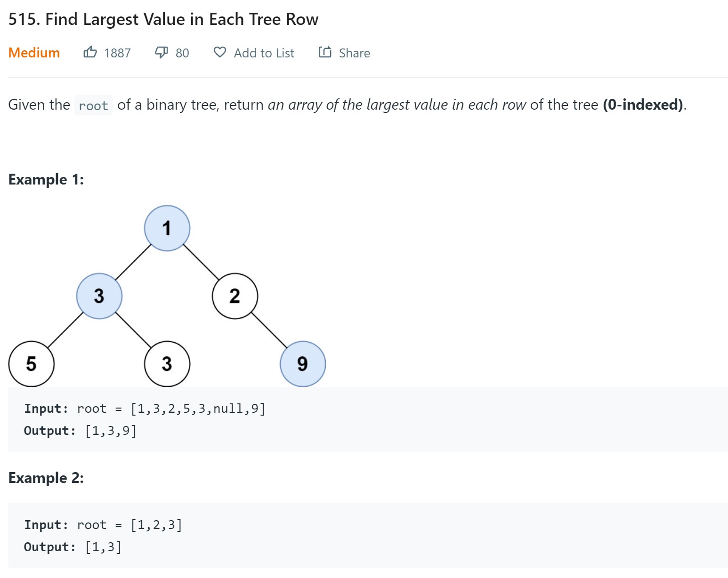Viewport: 728px width, 578px height.
Task: Click the "Add to List" text
Action: 264,53
